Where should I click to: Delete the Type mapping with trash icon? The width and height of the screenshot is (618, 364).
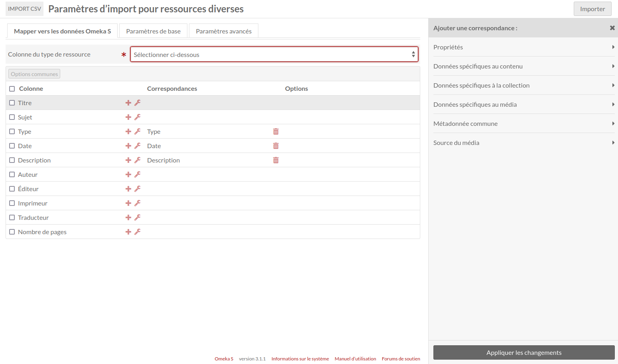276,131
